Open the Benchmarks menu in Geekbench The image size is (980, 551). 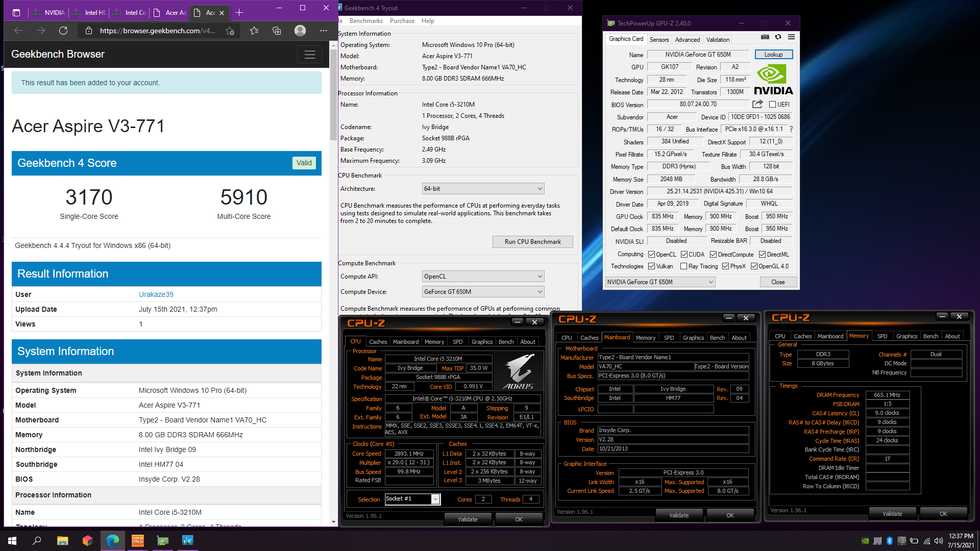pyautogui.click(x=366, y=21)
